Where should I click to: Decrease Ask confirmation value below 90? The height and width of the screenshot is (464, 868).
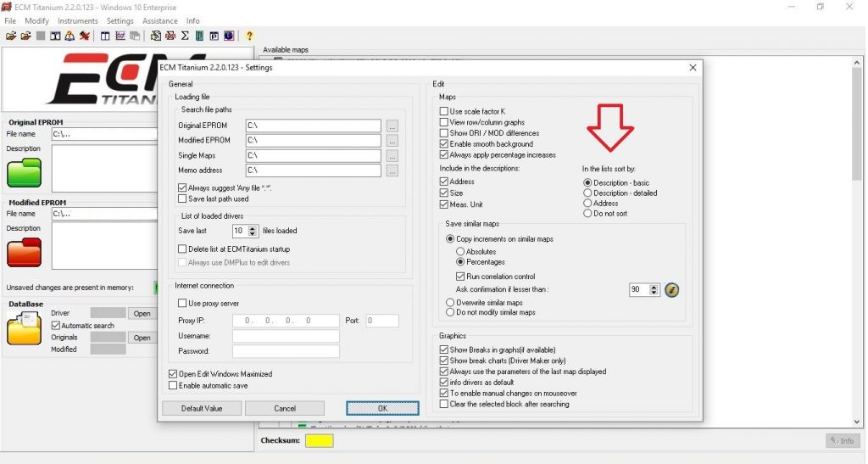pos(654,293)
